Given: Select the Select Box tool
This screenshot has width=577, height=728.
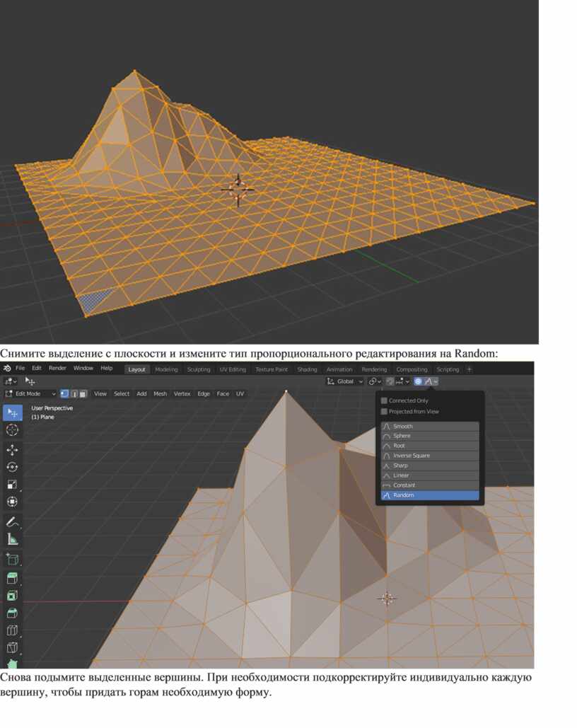Looking at the screenshot, I should pyautogui.click(x=13, y=412).
